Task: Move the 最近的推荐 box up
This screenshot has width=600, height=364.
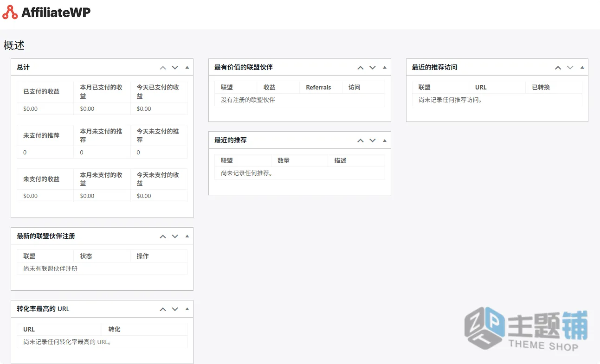Action: (361, 140)
